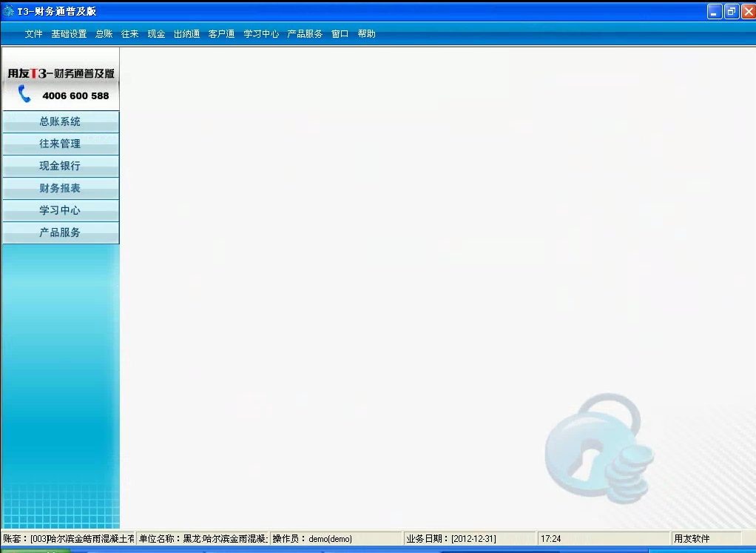This screenshot has height=553, width=756.
Task: Restore down the T3 window
Action: click(732, 12)
